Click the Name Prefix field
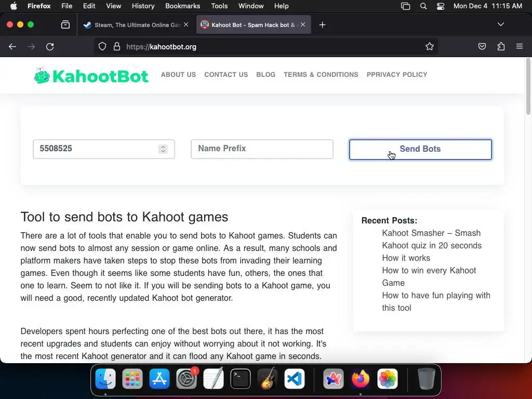This screenshot has width=532, height=399. coord(262,149)
